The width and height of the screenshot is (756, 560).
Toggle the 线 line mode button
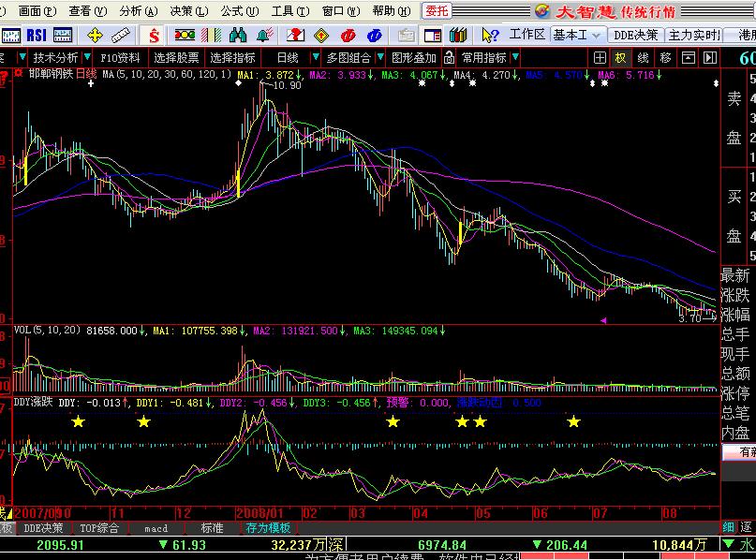click(x=643, y=58)
